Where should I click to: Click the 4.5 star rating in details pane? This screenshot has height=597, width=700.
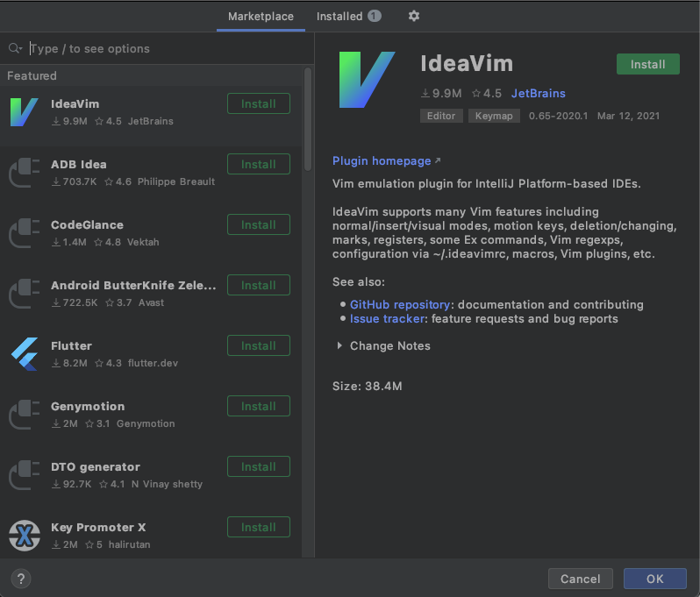point(487,93)
